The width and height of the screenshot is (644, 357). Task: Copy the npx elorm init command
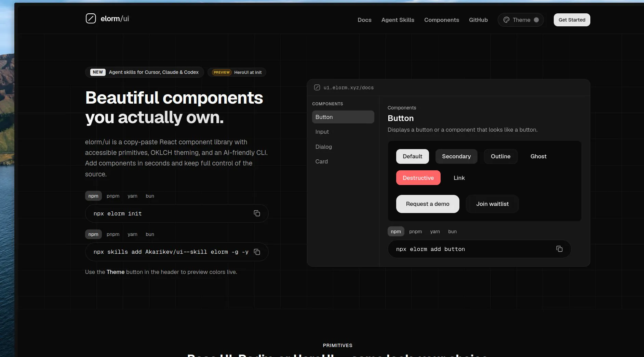pos(257,213)
